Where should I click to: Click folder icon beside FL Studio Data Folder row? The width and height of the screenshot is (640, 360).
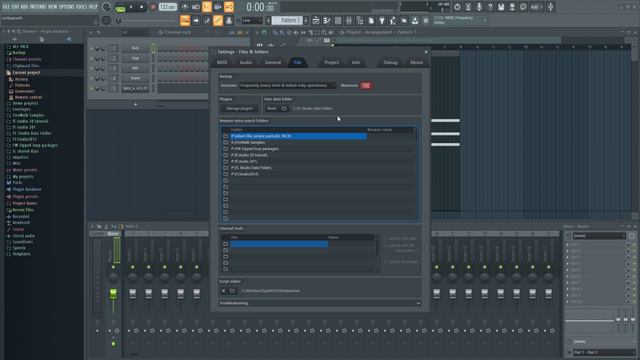pos(226,168)
